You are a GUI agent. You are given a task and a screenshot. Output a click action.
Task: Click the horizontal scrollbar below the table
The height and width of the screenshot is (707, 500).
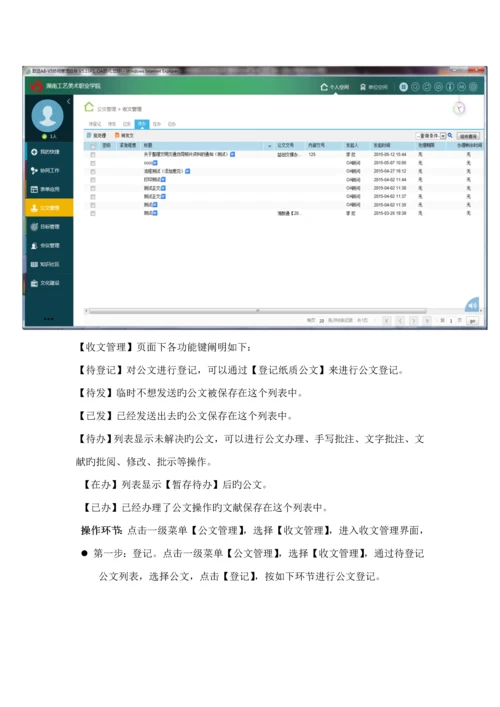tap(257, 311)
